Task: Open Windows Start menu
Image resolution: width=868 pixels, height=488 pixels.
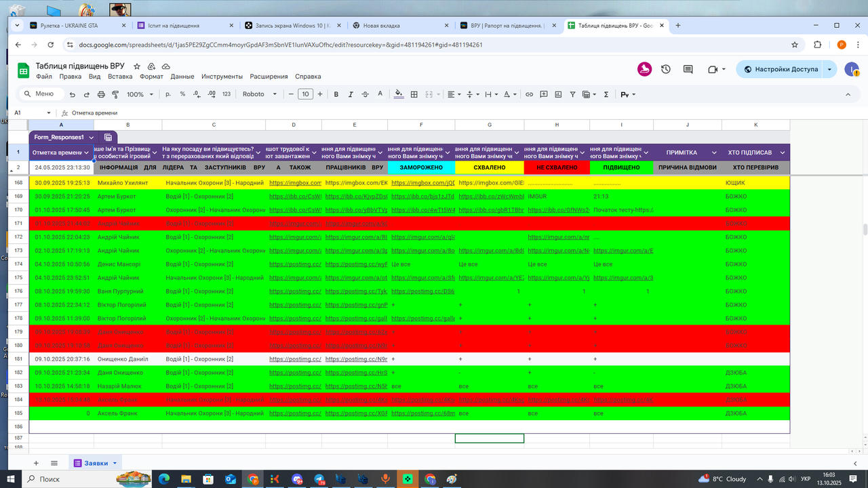Action: click(x=12, y=479)
